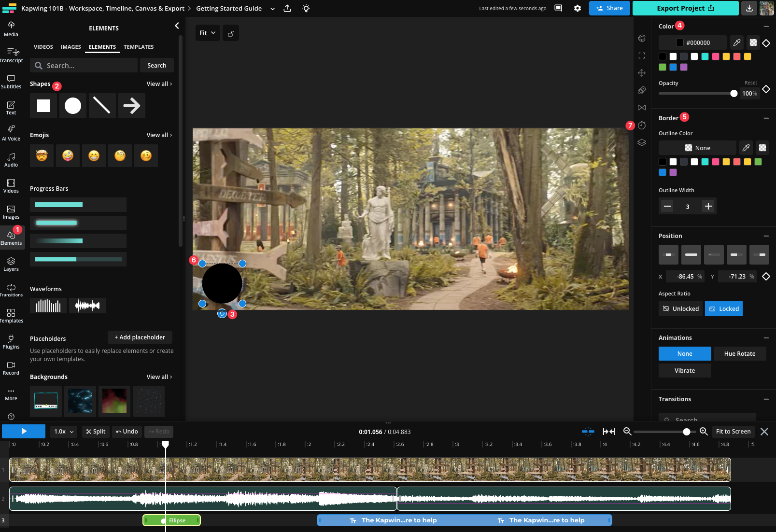Enable the Vibrate animation
This screenshot has height=532, width=776.
(684, 370)
